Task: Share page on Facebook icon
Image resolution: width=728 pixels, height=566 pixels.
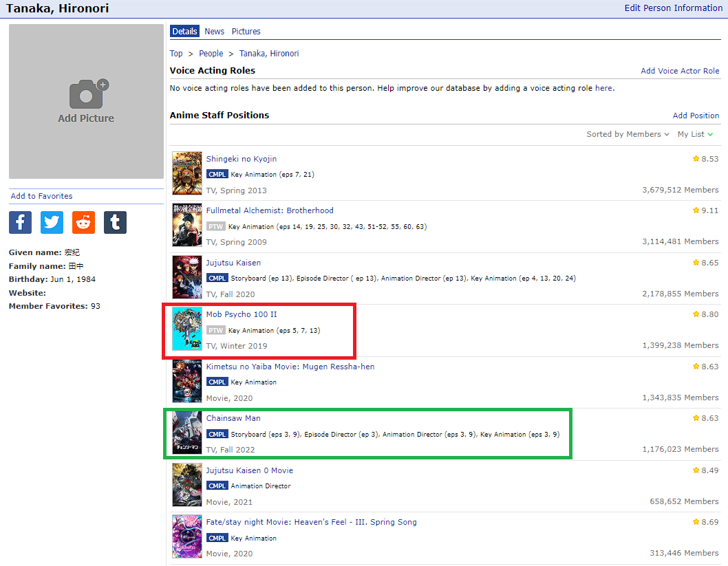Action: coord(20,222)
